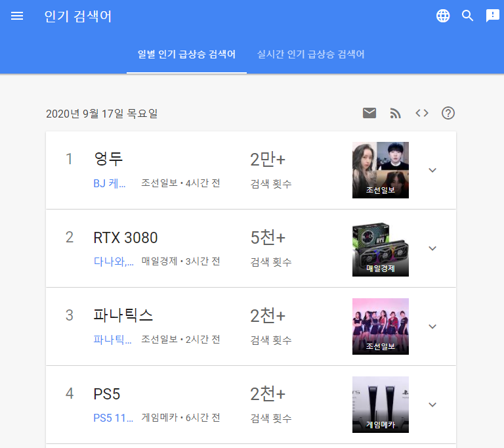Click the 파나틱스 search term title
Image resolution: width=504 pixels, height=448 pixels.
click(123, 315)
